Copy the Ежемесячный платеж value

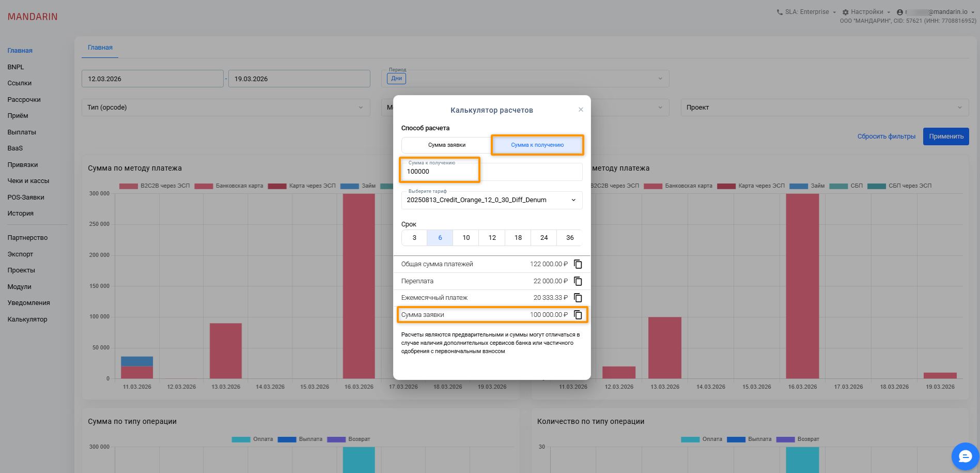click(578, 298)
